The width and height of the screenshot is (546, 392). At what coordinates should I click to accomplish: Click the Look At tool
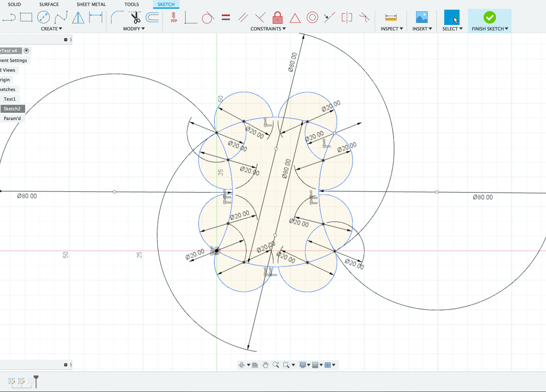(255, 365)
